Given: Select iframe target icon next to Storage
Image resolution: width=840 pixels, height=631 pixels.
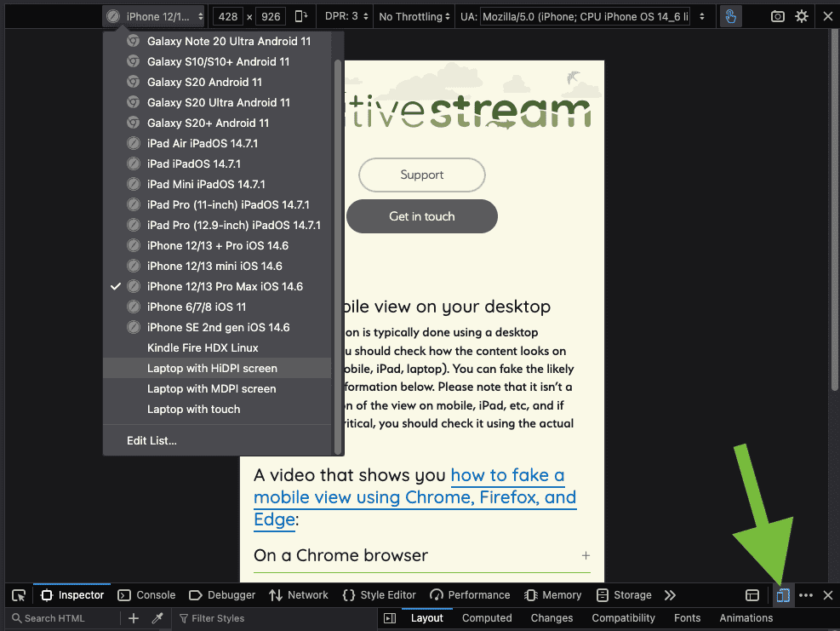Looking at the screenshot, I should pyautogui.click(x=752, y=595).
